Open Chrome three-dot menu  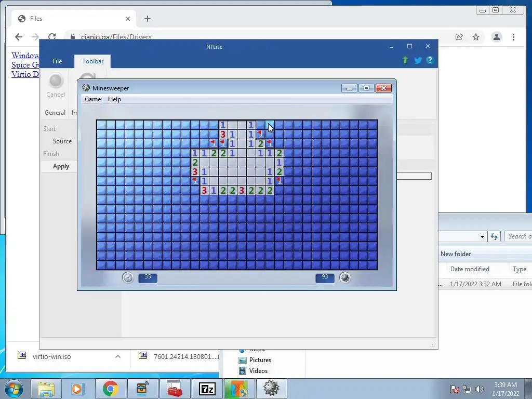tap(513, 37)
